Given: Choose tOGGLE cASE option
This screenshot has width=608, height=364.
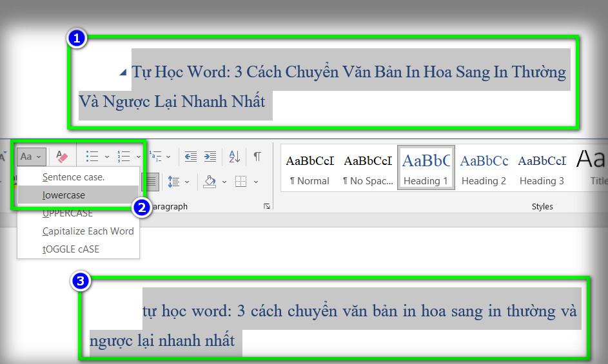Looking at the screenshot, I should click(78, 249).
